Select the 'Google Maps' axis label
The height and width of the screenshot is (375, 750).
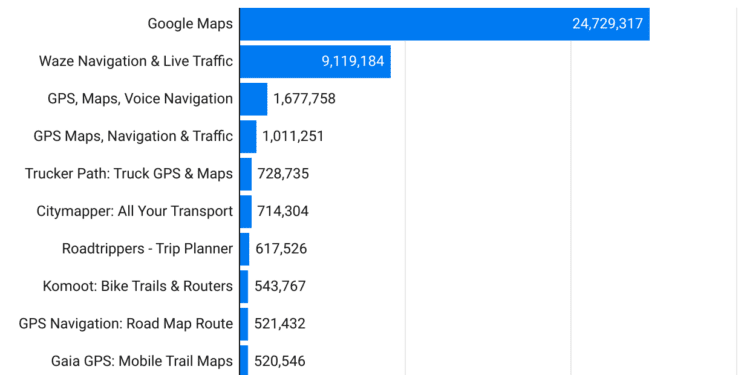click(190, 23)
